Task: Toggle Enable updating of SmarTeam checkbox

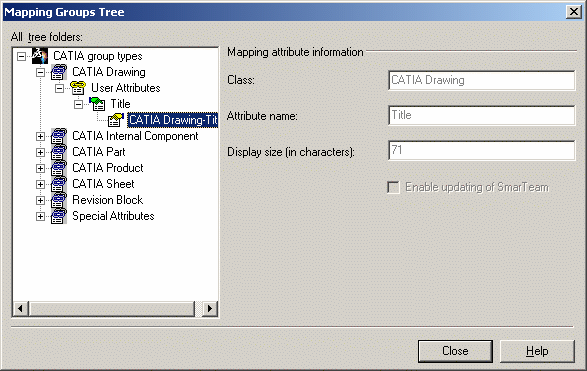Action: pyautogui.click(x=393, y=187)
